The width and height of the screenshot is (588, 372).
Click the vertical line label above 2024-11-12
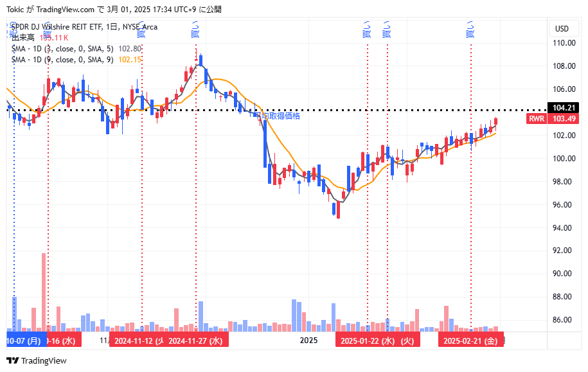click(x=141, y=30)
